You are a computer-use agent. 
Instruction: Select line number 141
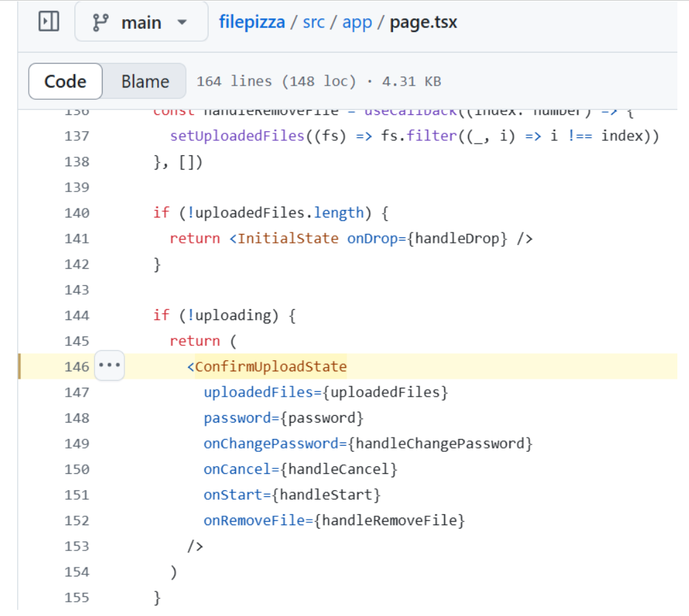[77, 239]
